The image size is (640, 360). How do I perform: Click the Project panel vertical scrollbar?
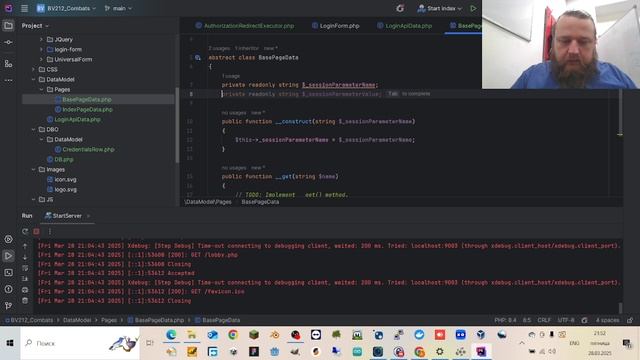coord(177,124)
